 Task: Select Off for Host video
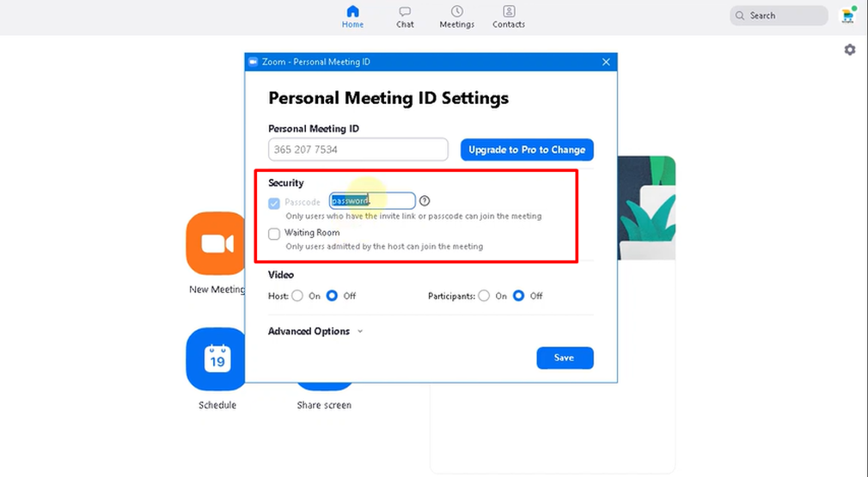click(332, 296)
